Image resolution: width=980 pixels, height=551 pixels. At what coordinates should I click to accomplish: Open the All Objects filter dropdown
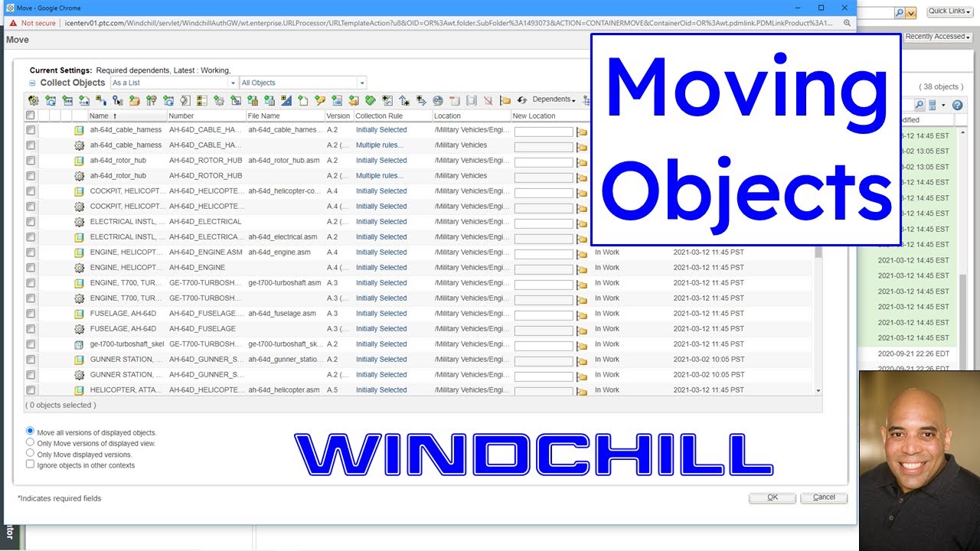[303, 83]
